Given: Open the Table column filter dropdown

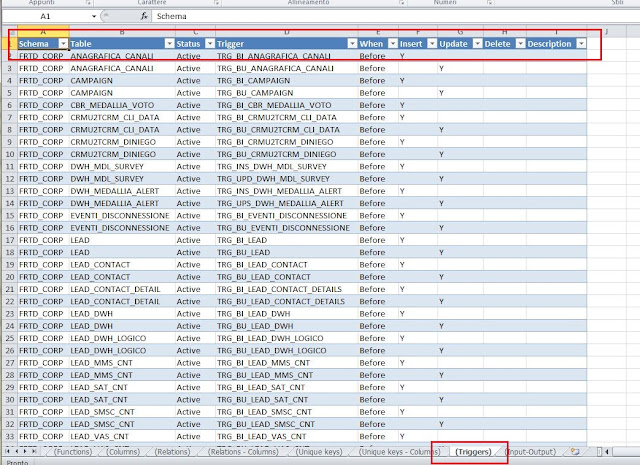Looking at the screenshot, I should (169, 44).
